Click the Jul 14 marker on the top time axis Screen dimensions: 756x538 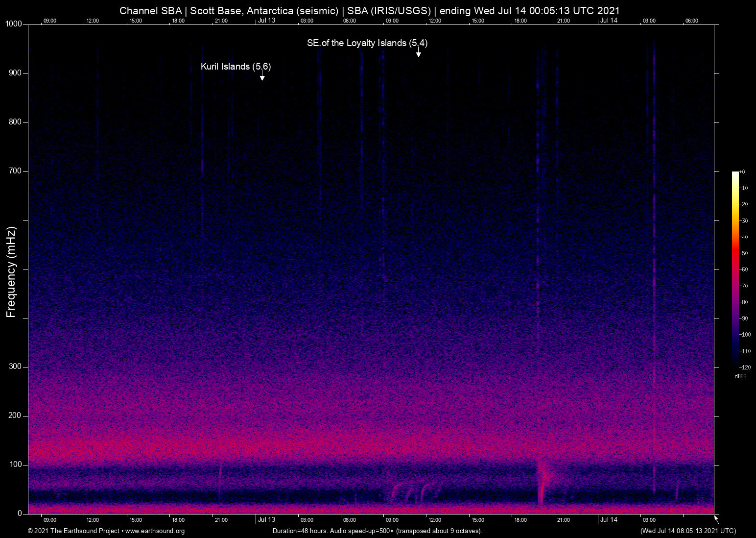(609, 21)
